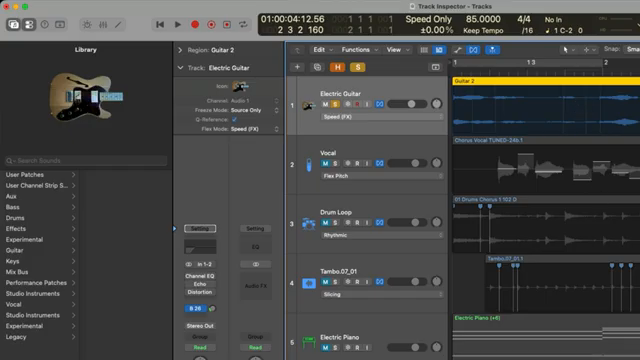640x360 pixels.
Task: Open the Editors pencil button
Action: [118, 24]
